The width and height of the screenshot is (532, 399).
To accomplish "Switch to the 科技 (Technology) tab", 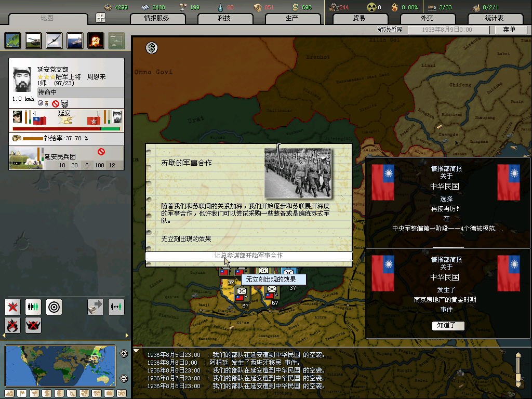I will point(224,18).
